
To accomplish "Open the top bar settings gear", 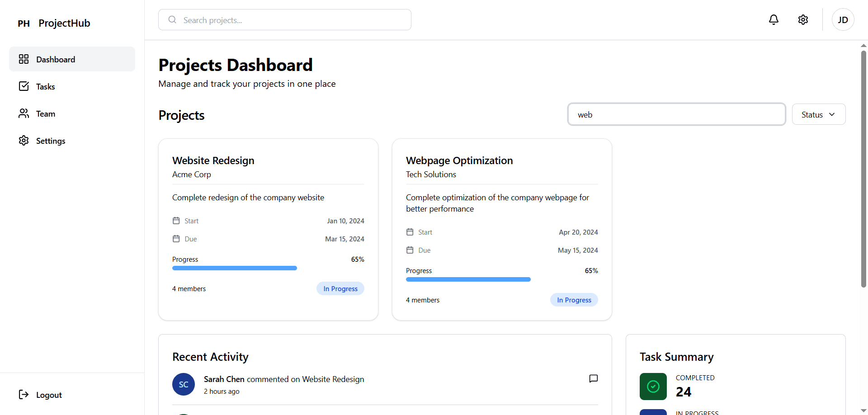I will pyautogui.click(x=803, y=19).
